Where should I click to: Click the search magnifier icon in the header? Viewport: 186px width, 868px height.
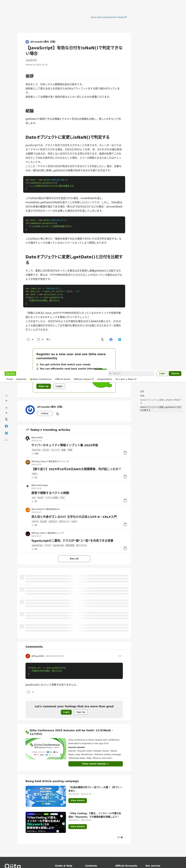click(x=110, y=373)
